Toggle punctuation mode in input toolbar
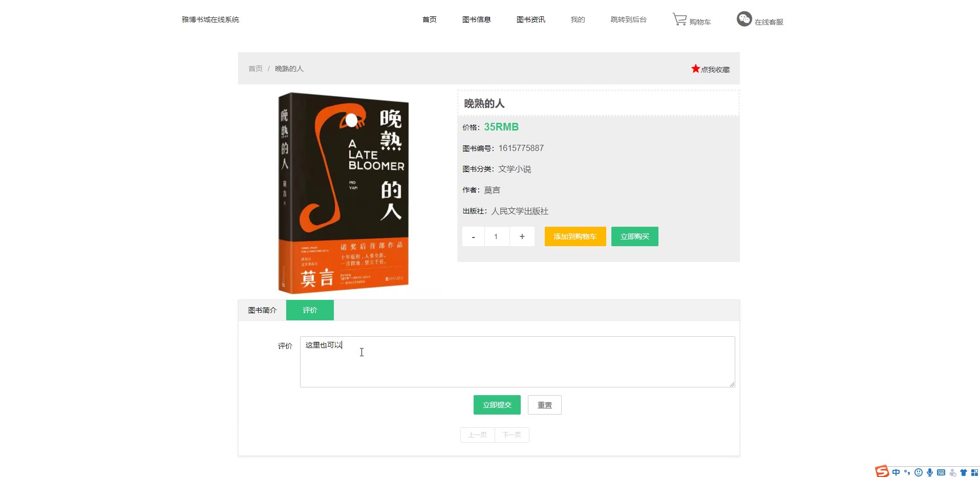 pyautogui.click(x=907, y=472)
